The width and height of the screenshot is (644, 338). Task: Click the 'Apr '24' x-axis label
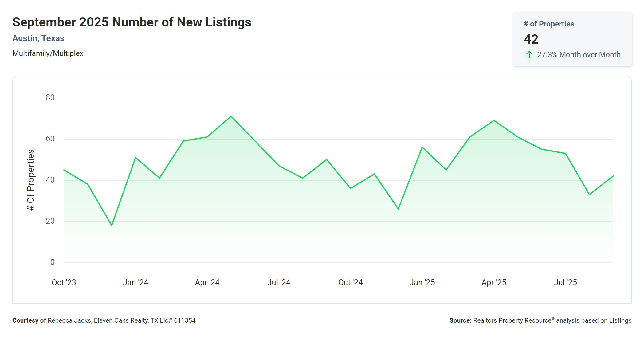tap(207, 282)
